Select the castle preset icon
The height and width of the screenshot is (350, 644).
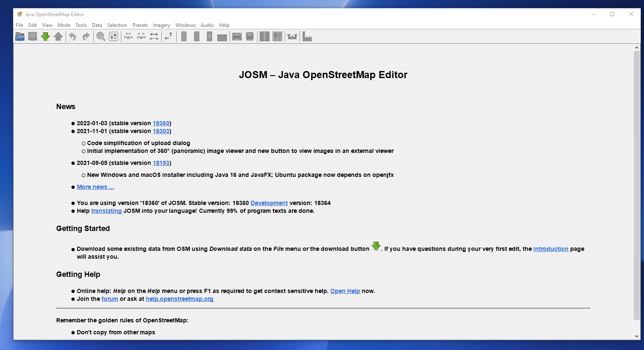(292, 37)
